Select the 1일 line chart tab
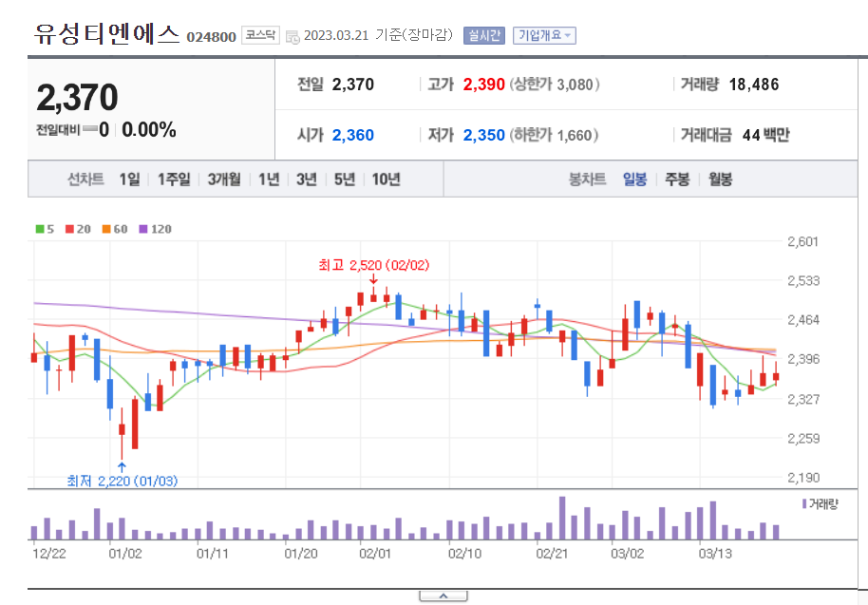The image size is (868, 605). (129, 180)
